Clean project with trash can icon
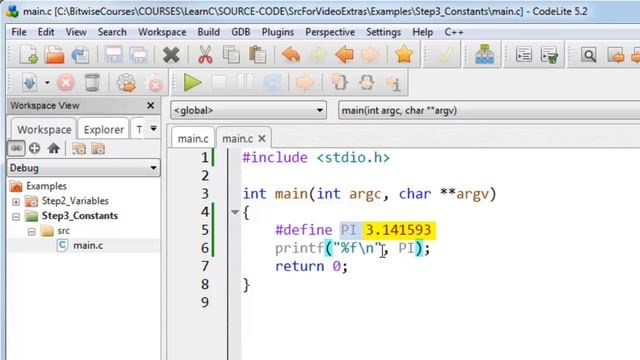Screen dimensions: 640x360 pos(92,82)
